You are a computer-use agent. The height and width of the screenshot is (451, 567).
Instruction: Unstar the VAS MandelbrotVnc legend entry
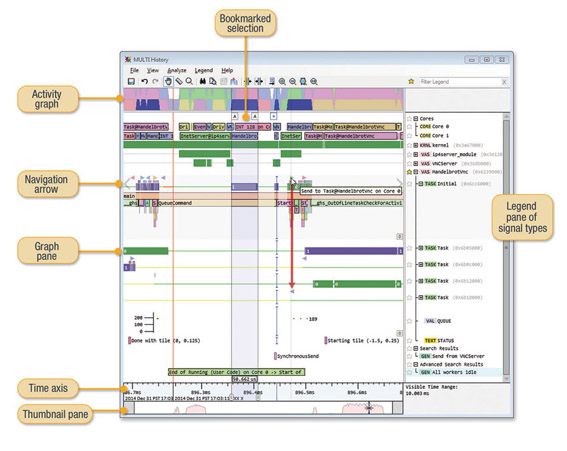pos(409,172)
